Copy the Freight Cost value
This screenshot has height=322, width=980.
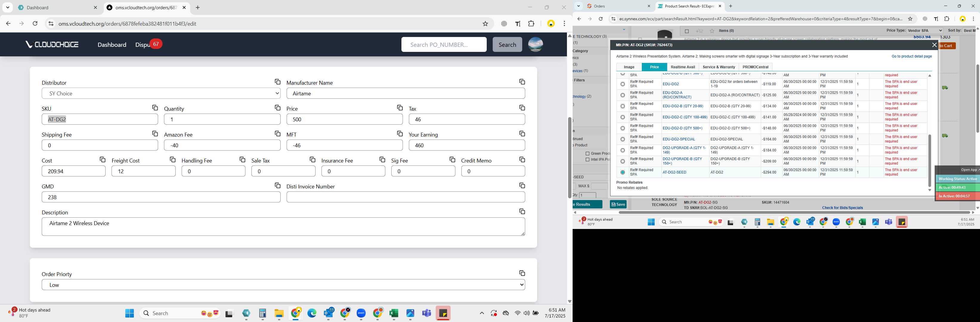tap(172, 159)
